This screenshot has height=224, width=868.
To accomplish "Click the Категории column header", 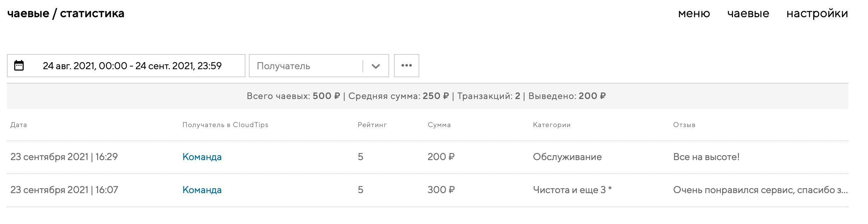I will point(551,125).
